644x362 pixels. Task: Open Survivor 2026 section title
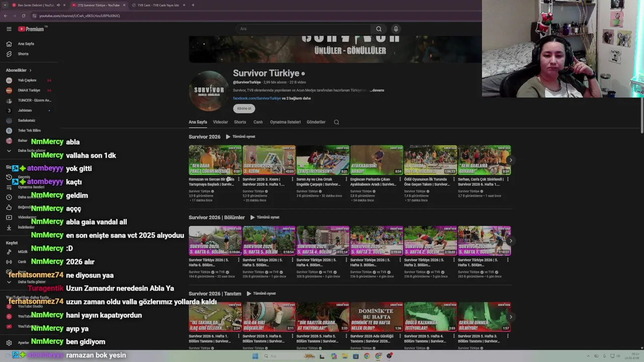tap(204, 137)
